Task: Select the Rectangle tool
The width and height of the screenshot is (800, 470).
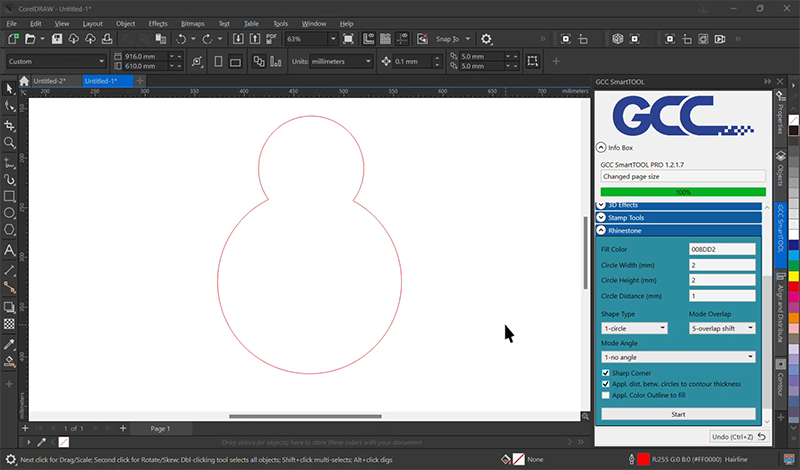Action: click(x=9, y=195)
